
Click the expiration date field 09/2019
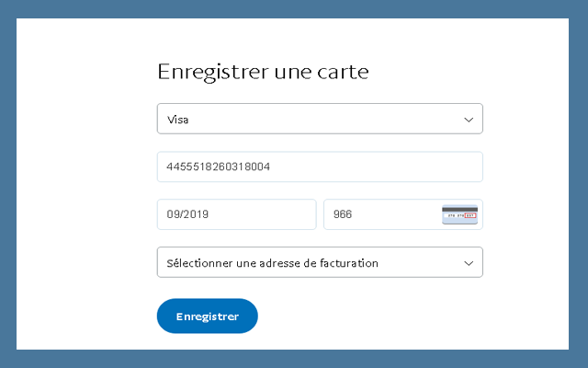point(236,214)
